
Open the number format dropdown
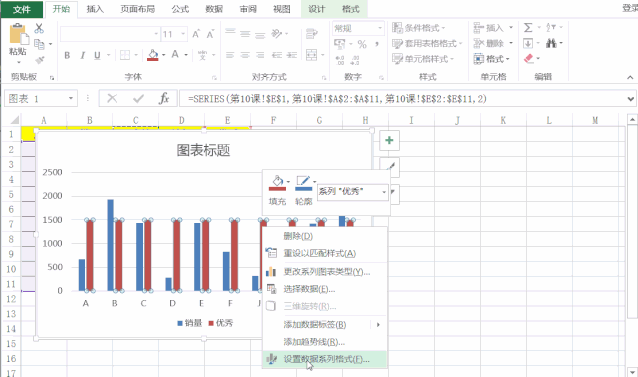point(380,28)
